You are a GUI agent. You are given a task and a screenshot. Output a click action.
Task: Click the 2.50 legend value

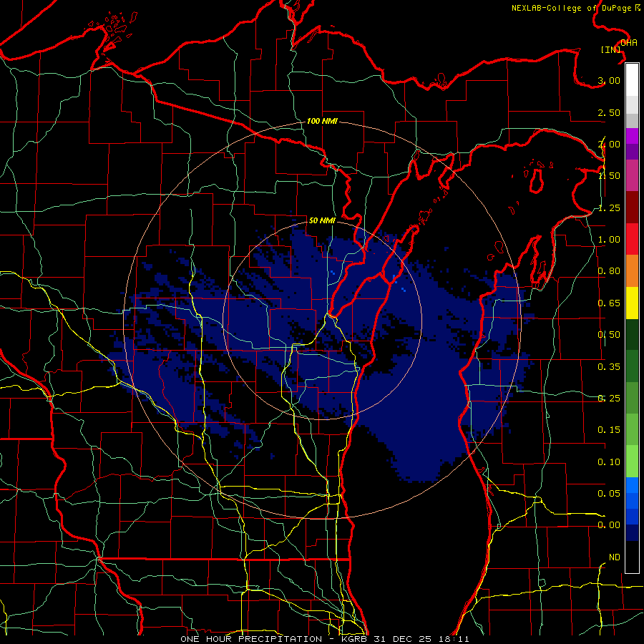(x=609, y=112)
